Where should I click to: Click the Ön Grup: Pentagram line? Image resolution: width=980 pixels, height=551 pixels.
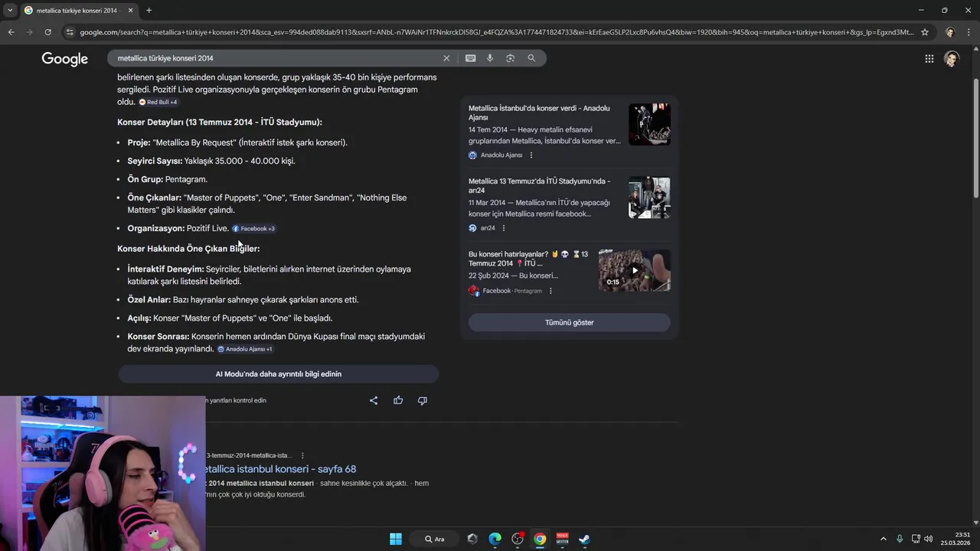(x=168, y=179)
